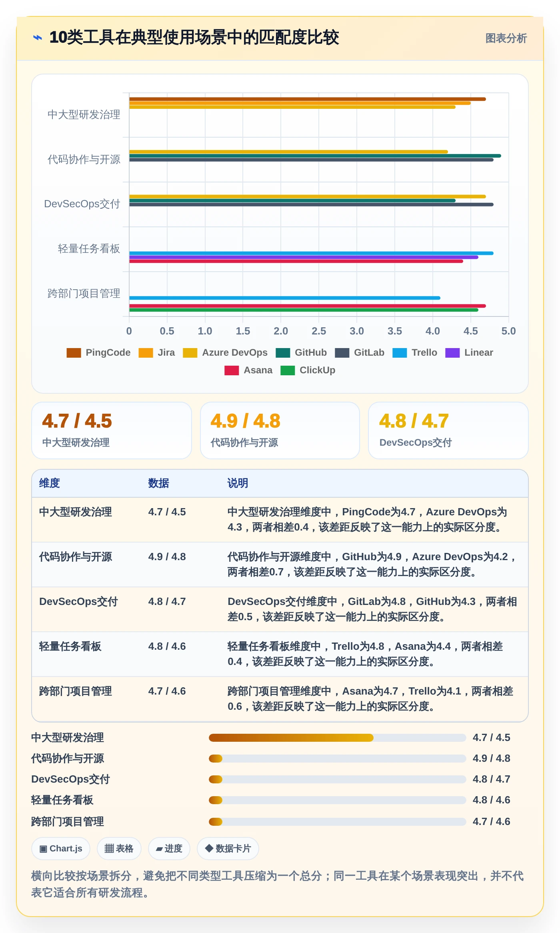Toggle Linear legend swatch
Viewport: 560px width, 933px height.
click(x=452, y=352)
